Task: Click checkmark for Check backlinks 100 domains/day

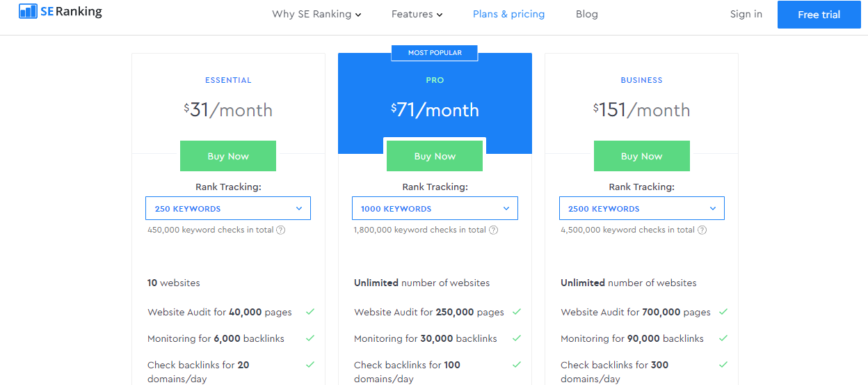Action: (x=517, y=365)
